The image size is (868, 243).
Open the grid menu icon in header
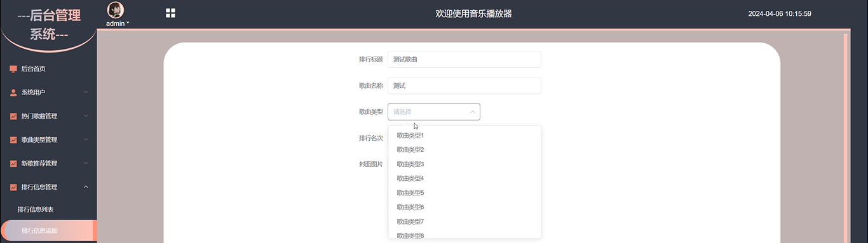coord(170,13)
